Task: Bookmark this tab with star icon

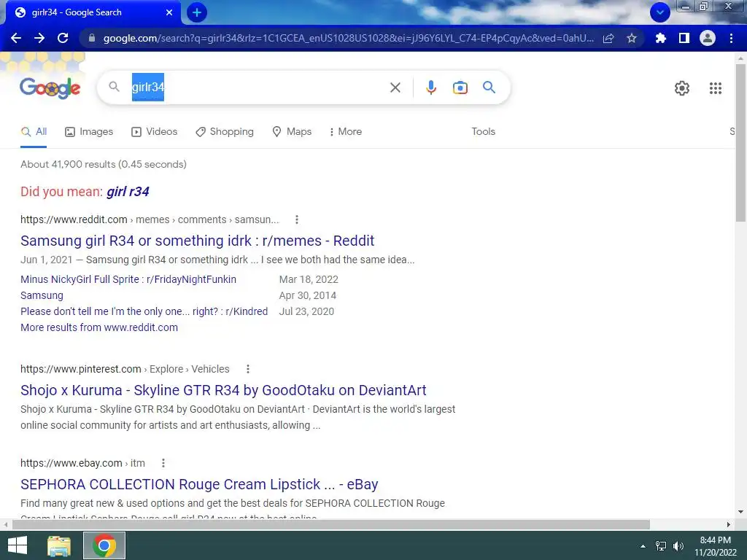Action: (x=632, y=38)
